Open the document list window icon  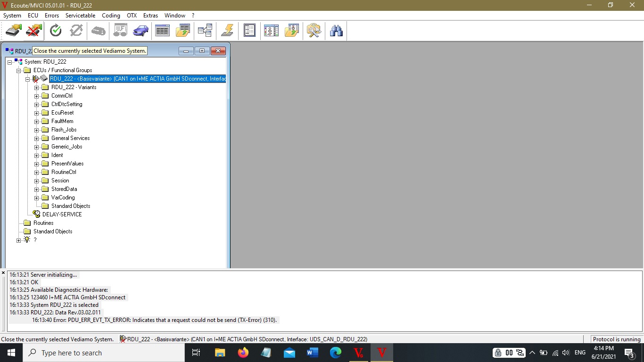pyautogui.click(x=249, y=31)
